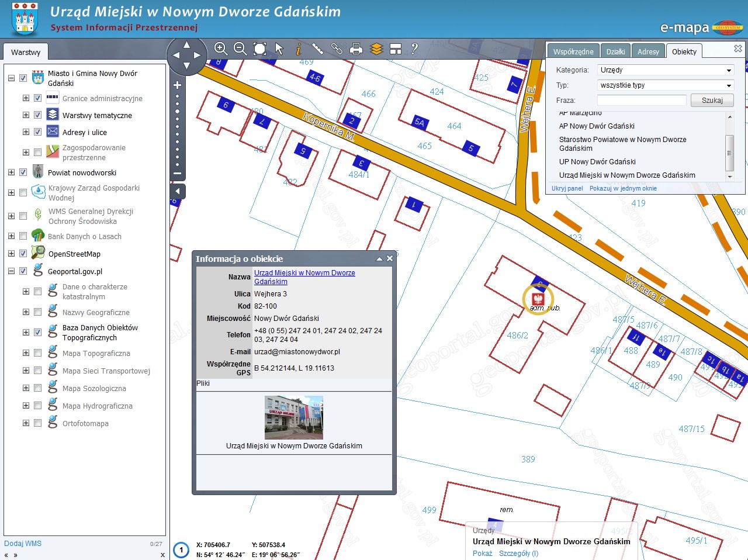Viewport: 748px width, 560px height.
Task: Click the OpenStreetMap layer icon
Action: (38, 253)
